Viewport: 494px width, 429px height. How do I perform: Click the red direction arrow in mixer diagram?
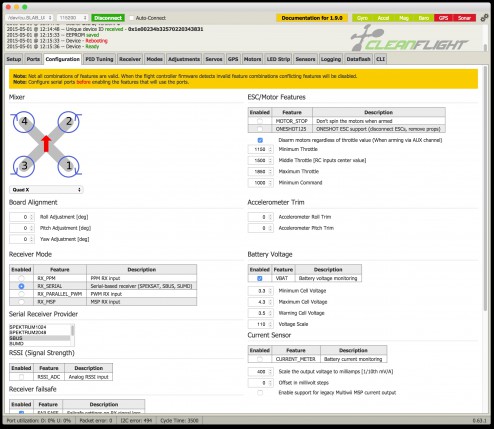pyautogui.click(x=46, y=144)
